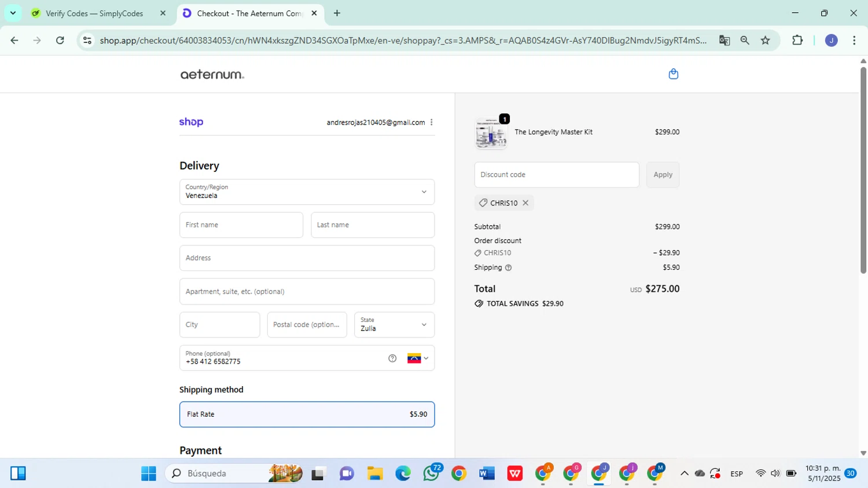Go back to the previous page
The height and width of the screenshot is (488, 868).
[14, 41]
